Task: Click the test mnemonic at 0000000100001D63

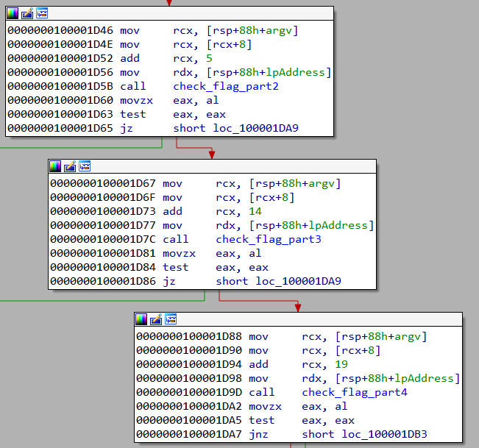Action: (x=133, y=114)
